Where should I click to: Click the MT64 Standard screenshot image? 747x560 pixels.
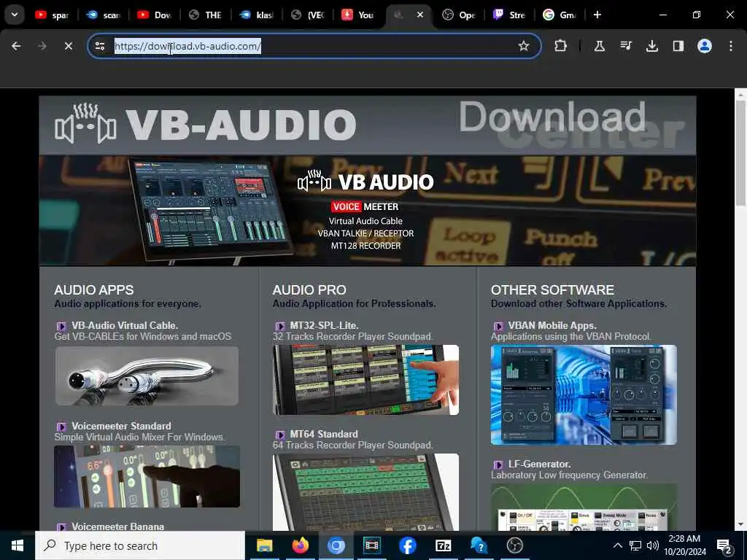[366, 492]
